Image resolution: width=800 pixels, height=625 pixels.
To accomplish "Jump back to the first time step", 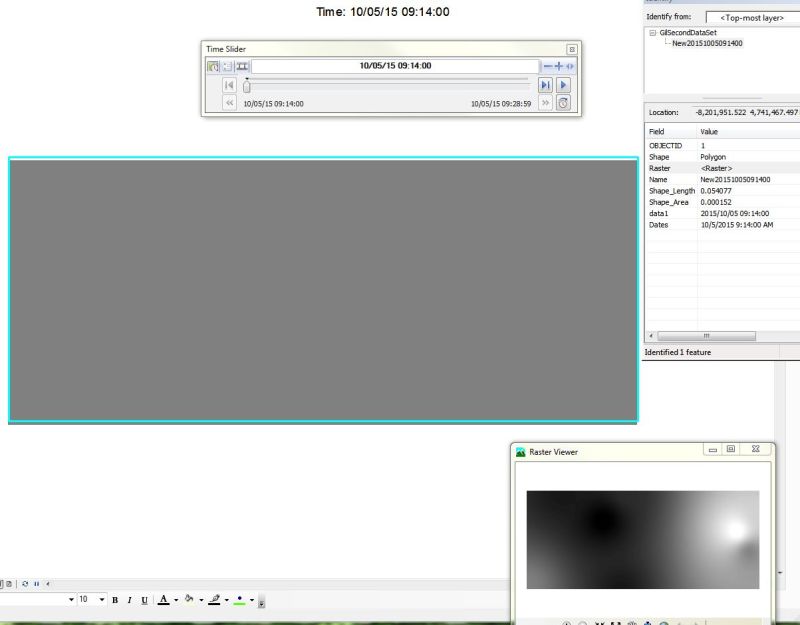I will pos(229,86).
